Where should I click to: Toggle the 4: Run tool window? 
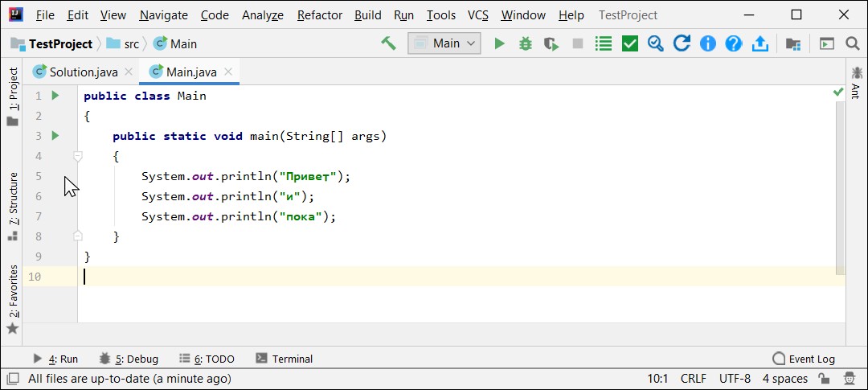55,359
